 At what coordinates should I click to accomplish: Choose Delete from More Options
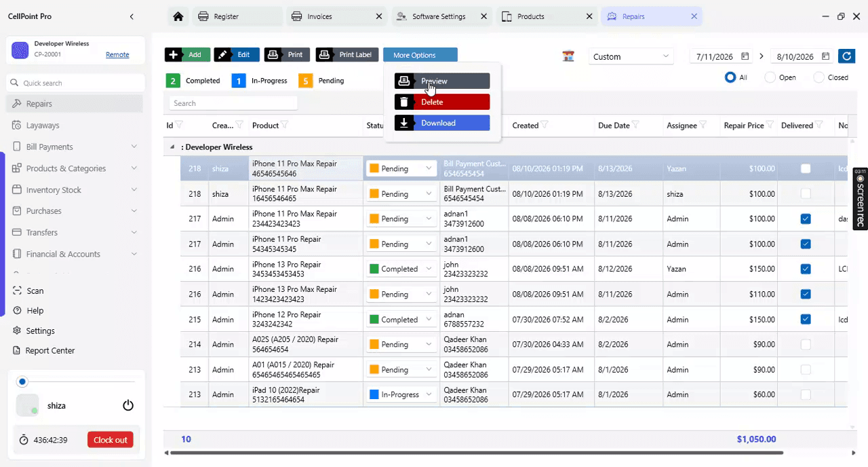442,102
